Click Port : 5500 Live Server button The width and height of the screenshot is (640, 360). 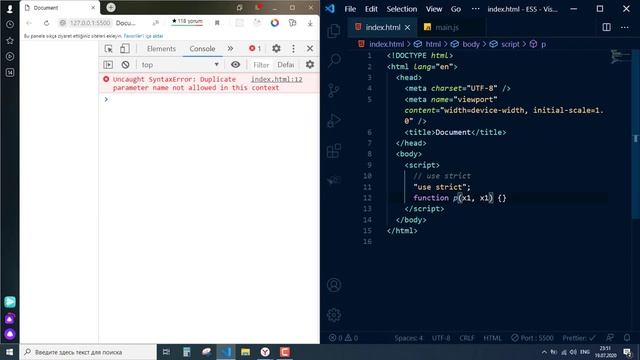(532, 338)
